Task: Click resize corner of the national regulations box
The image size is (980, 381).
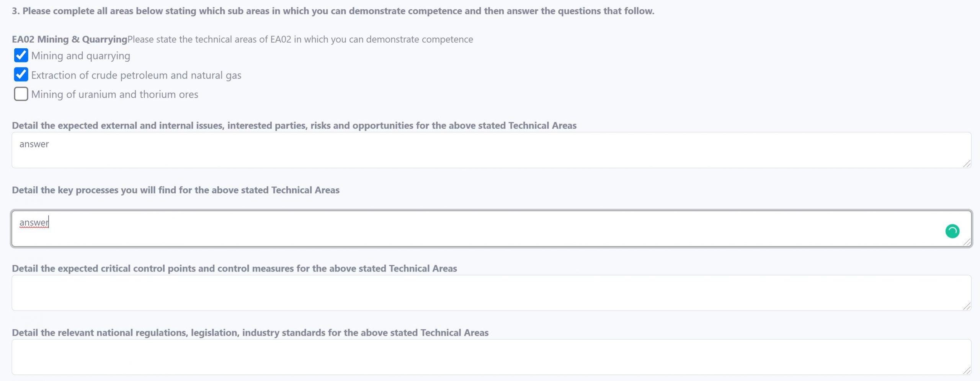Action: pyautogui.click(x=967, y=371)
